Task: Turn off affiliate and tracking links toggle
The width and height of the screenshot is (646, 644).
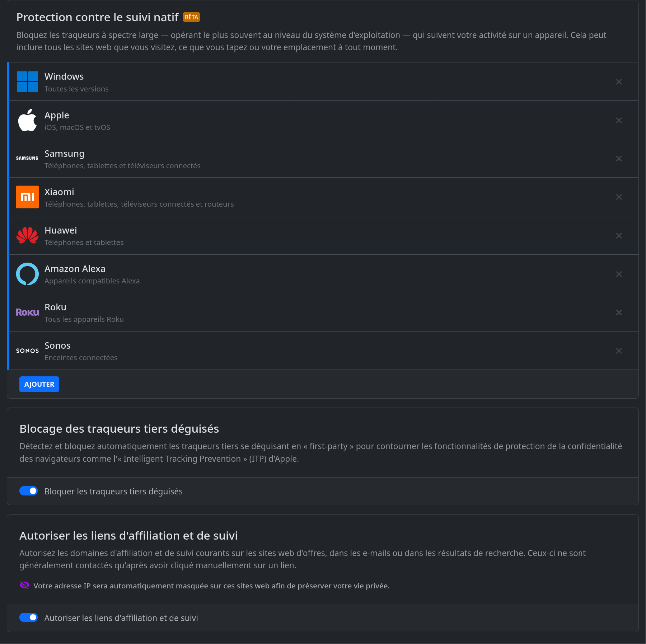Action: [29, 617]
